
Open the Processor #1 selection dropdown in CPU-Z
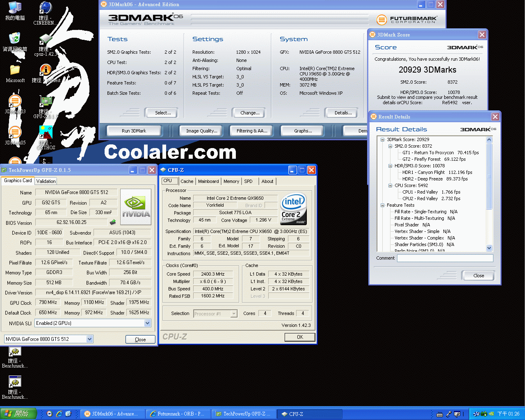[x=234, y=314]
